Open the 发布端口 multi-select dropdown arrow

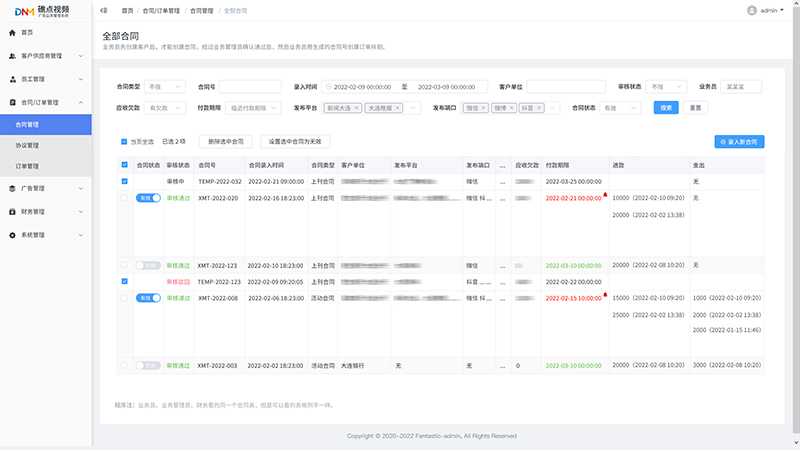(x=552, y=108)
